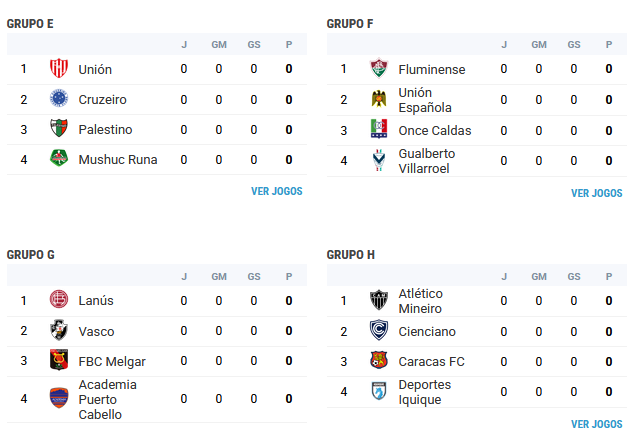Click the Grupo G heading
The image size is (637, 434).
(x=31, y=254)
